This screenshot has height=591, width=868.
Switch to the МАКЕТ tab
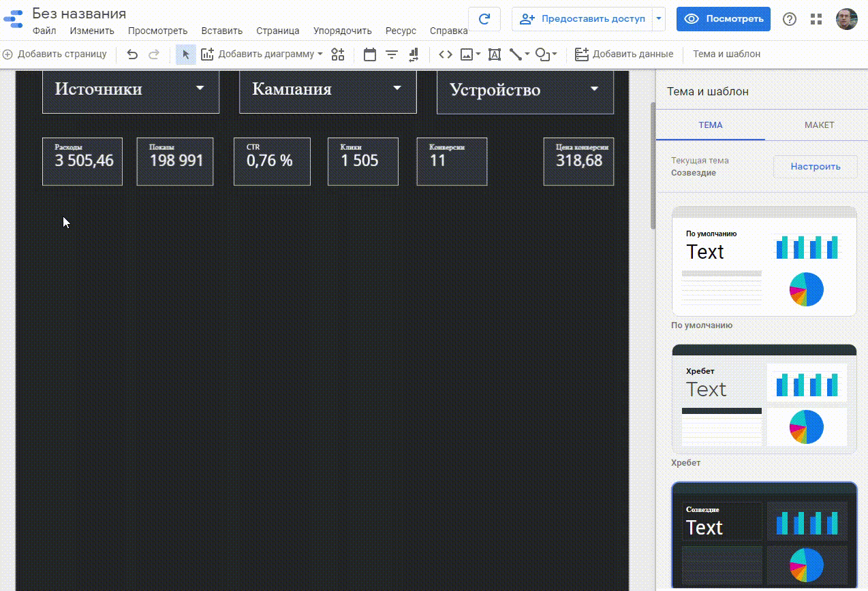819,125
